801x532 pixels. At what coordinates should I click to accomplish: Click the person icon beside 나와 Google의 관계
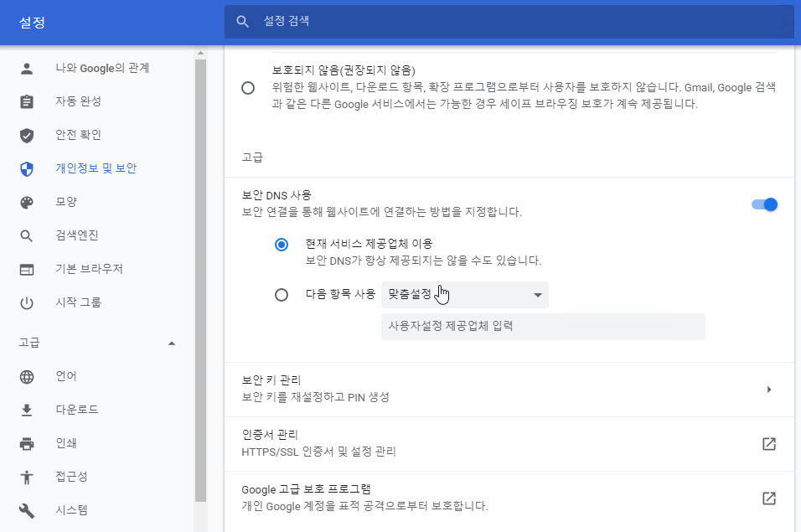pyautogui.click(x=27, y=69)
